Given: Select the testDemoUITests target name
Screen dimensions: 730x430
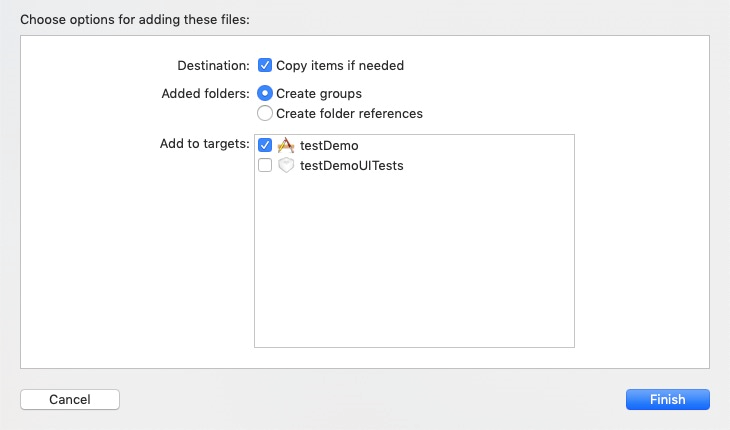Looking at the screenshot, I should tap(351, 166).
